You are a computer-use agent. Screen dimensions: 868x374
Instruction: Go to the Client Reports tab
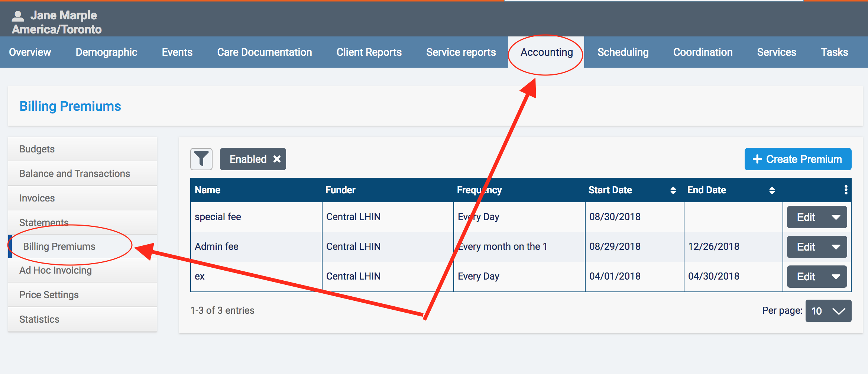click(369, 52)
